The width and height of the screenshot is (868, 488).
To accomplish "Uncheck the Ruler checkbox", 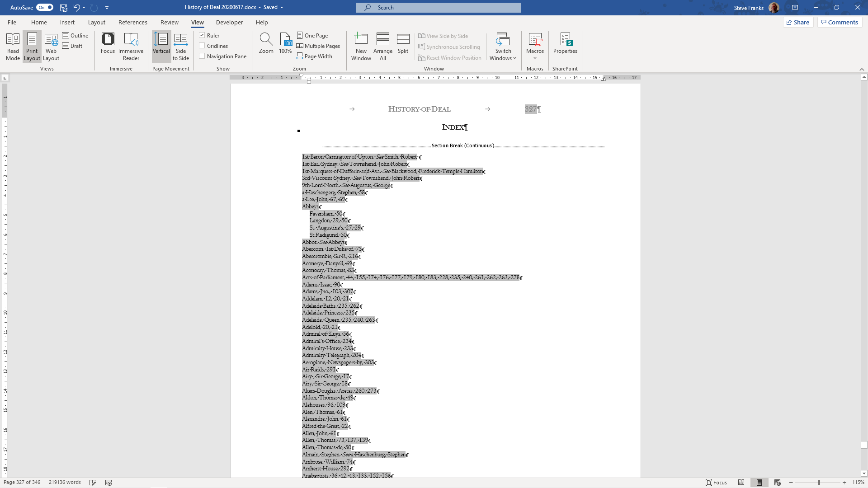I will (x=202, y=35).
